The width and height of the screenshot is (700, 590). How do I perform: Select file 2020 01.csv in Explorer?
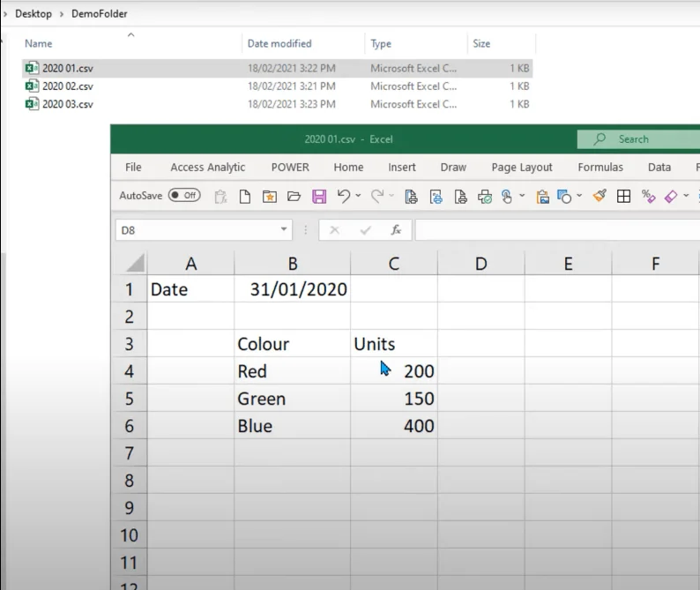pyautogui.click(x=277, y=68)
